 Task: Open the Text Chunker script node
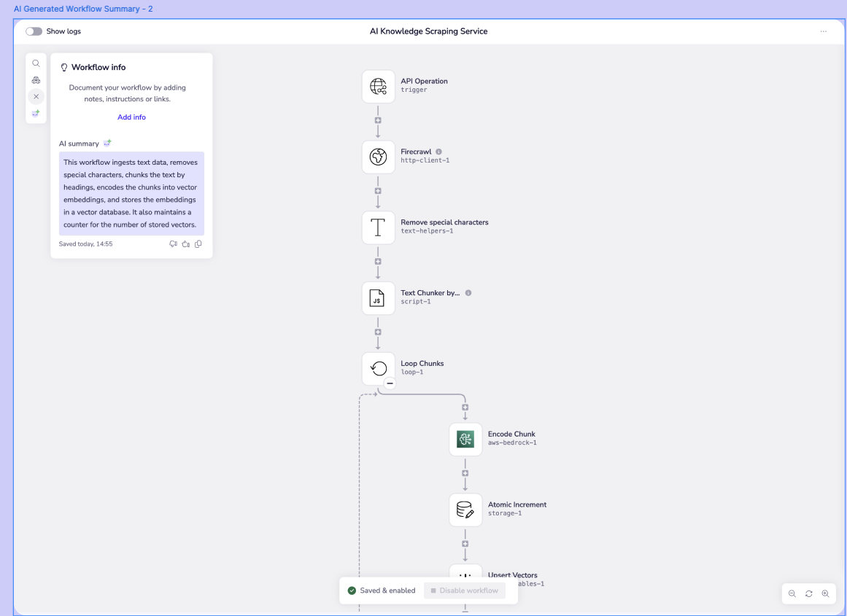(378, 298)
